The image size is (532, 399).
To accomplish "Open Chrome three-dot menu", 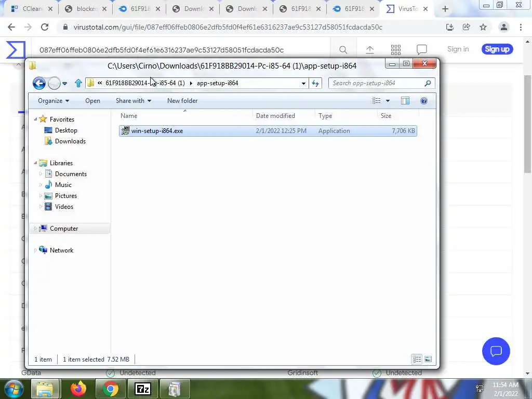I will (x=521, y=27).
